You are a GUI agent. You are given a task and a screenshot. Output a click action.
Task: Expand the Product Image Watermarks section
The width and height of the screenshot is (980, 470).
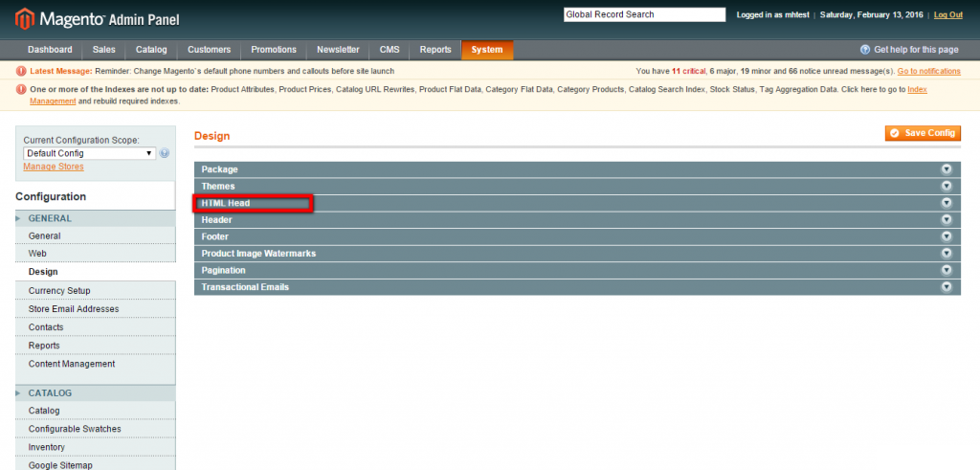tap(577, 254)
